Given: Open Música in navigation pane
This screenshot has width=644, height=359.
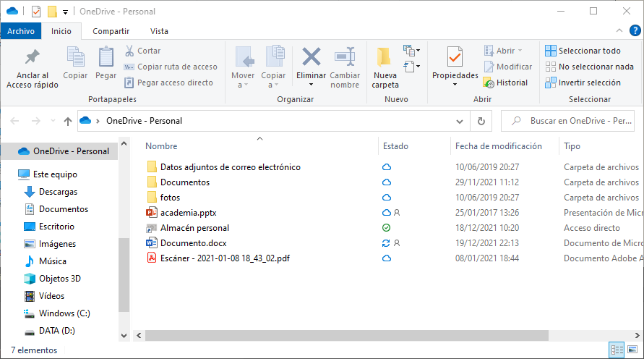Looking at the screenshot, I should point(45,261).
